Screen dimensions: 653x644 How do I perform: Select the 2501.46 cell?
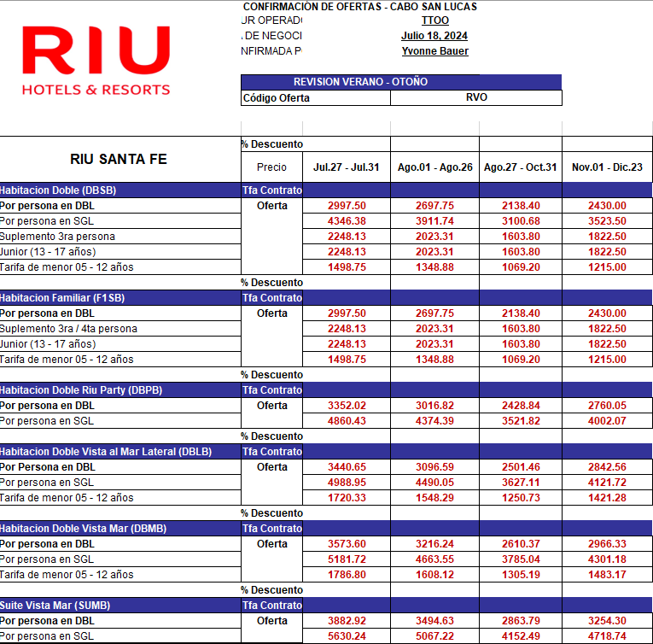(521, 467)
